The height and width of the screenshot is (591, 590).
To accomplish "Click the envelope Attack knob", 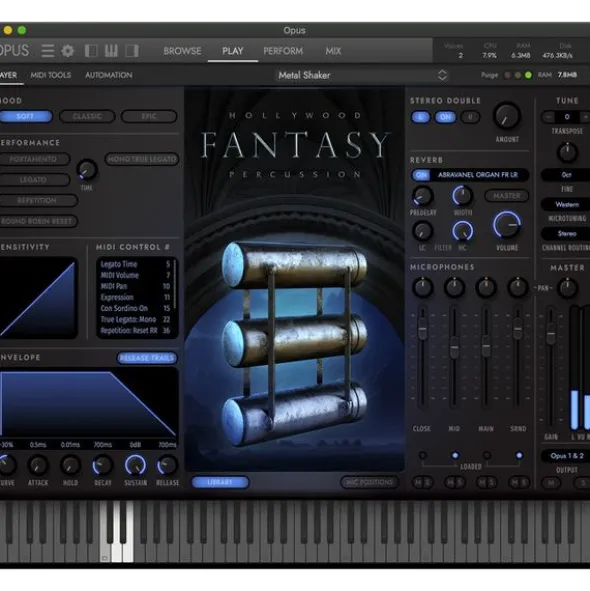I will 38,465.
